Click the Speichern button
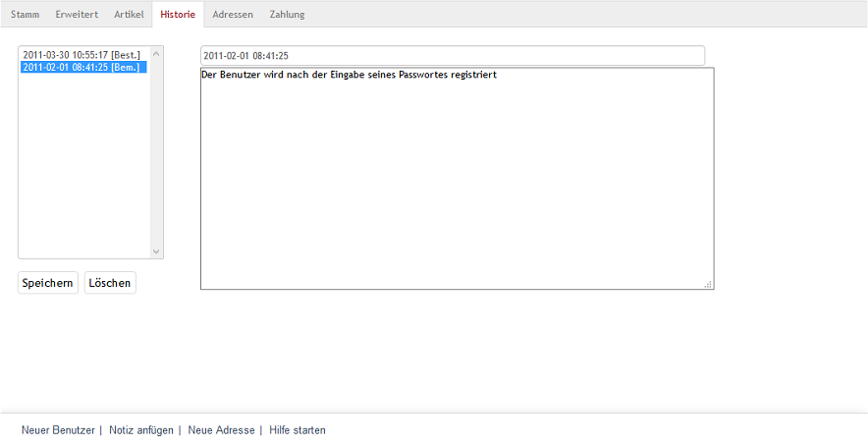Screen dimensions: 868x446 click(x=47, y=283)
